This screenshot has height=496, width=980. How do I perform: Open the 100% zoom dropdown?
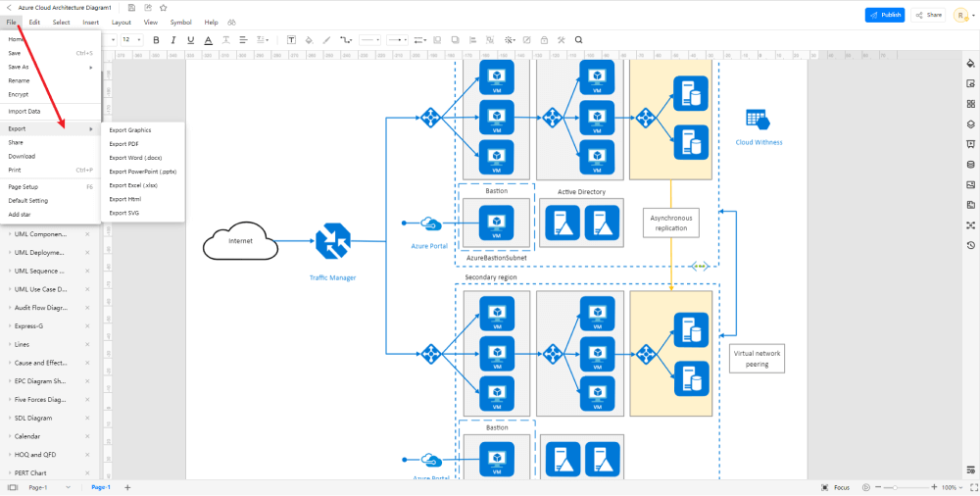(x=952, y=487)
